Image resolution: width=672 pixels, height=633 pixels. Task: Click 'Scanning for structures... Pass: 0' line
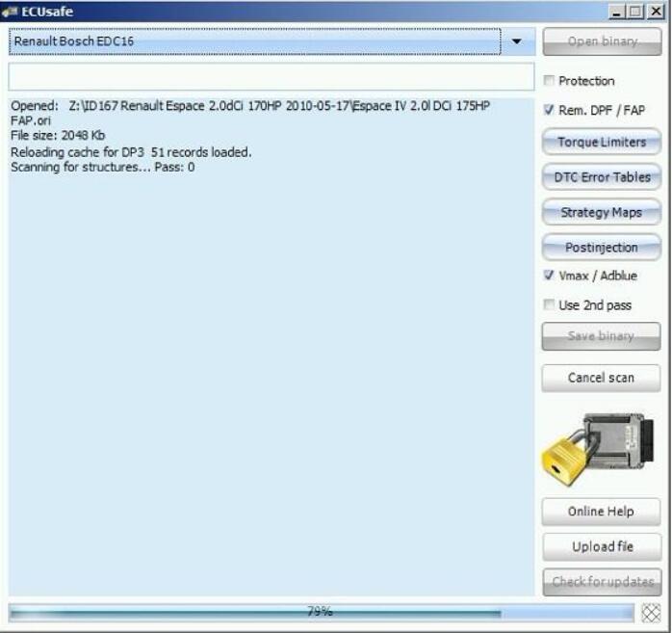click(102, 167)
